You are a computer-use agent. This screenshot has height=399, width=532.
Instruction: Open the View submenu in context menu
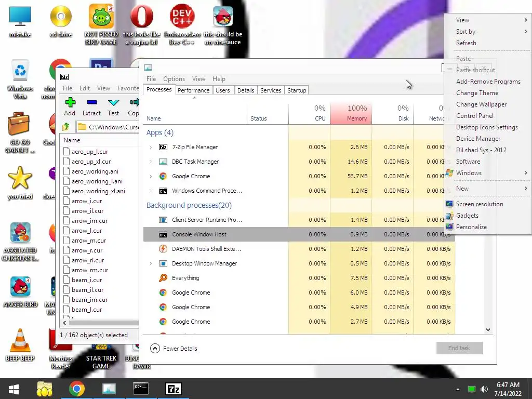point(488,20)
